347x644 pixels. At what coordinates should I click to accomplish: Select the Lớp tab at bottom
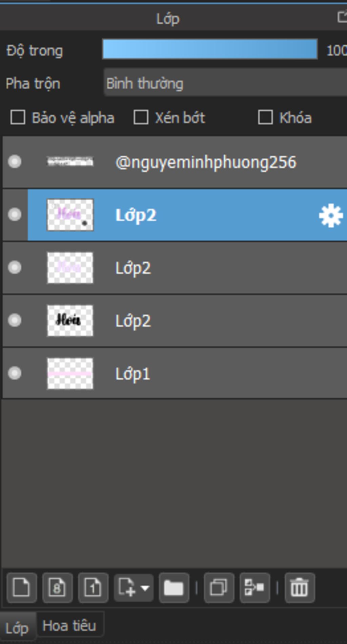[17, 628]
